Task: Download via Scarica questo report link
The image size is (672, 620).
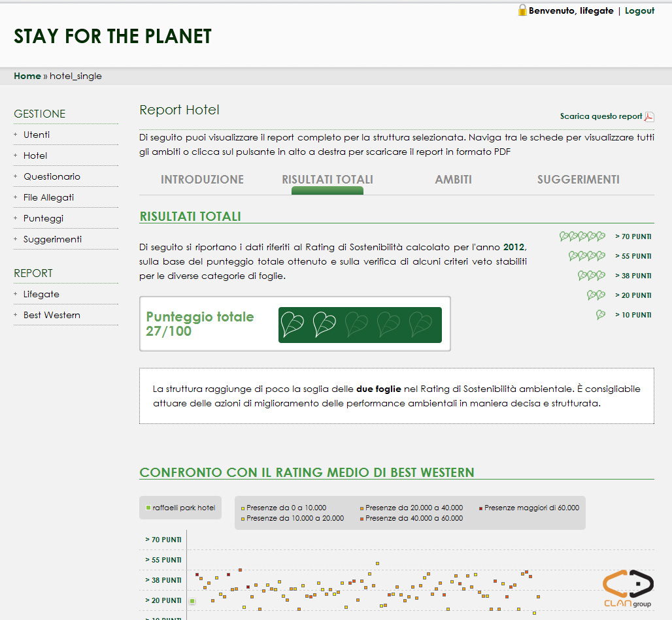Action: click(x=601, y=116)
